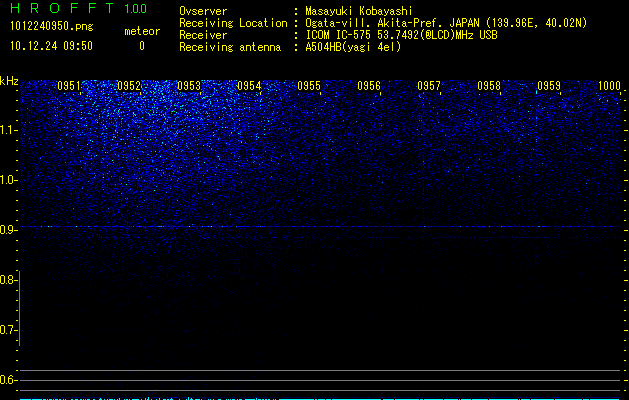Click the 0953 time marker
The image size is (629, 400).
pos(189,86)
